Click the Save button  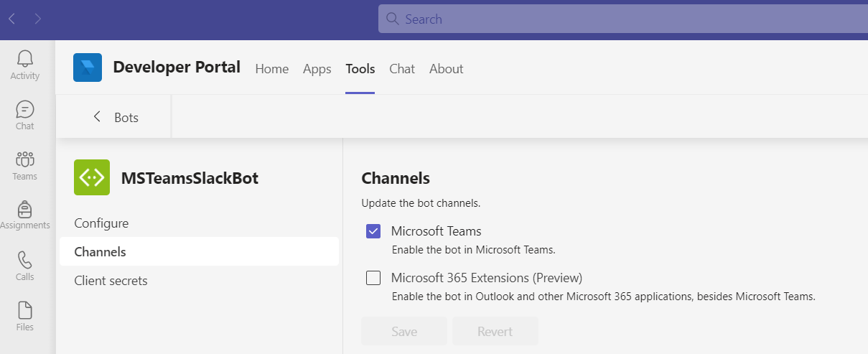(404, 331)
